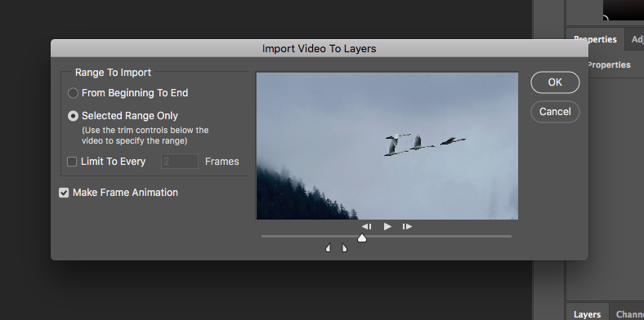Click the playhead slider thumb
This screenshot has width=644, height=320.
coord(362,238)
